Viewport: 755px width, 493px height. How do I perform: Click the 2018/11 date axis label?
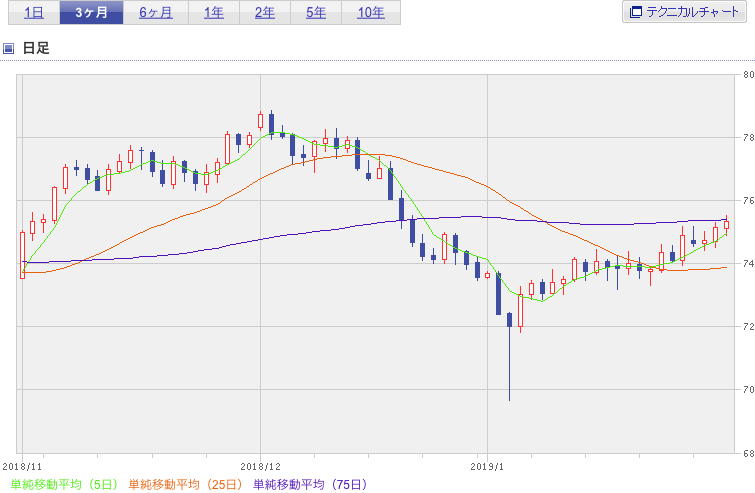point(22,467)
